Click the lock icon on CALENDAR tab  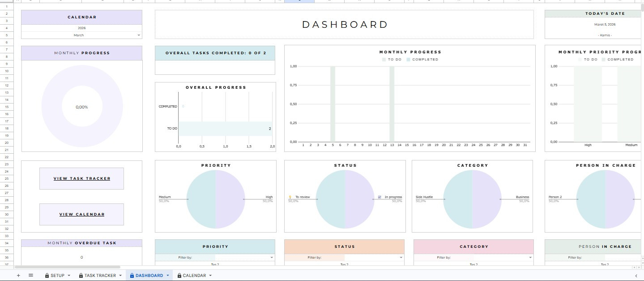click(179, 276)
